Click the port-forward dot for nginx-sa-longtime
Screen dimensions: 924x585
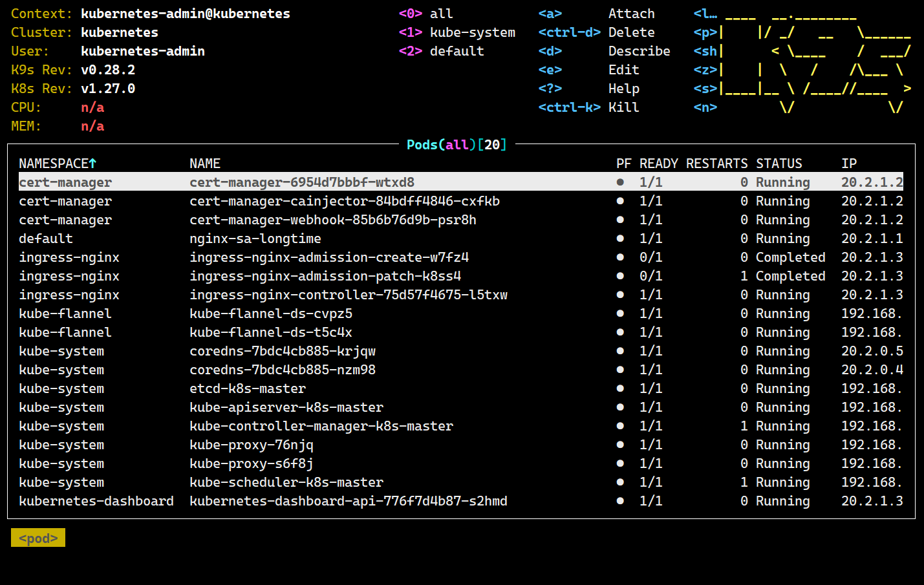(620, 239)
